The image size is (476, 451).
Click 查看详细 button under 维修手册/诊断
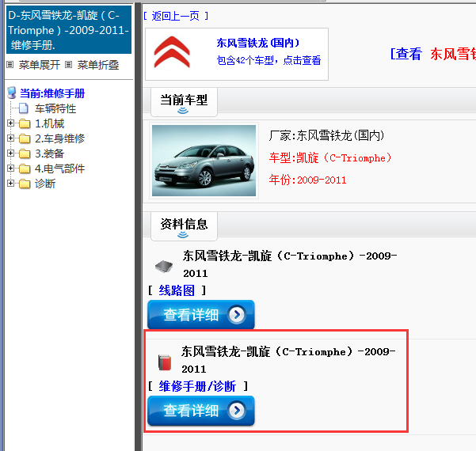[200, 410]
